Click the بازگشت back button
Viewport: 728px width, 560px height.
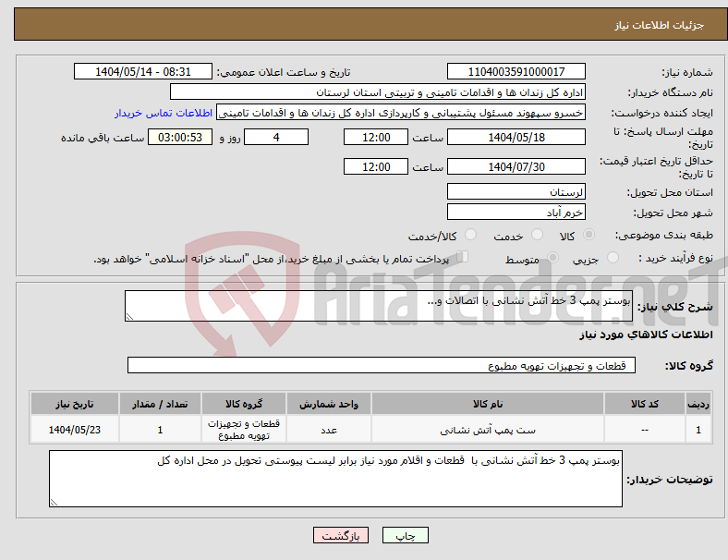[x=341, y=535]
